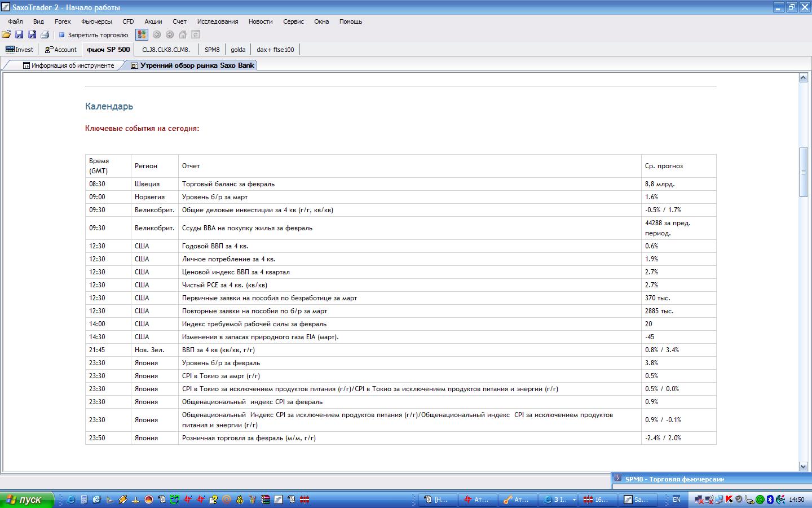
Task: Switch to the CLJ8.CLK8.CLM8. tab
Action: [166, 50]
